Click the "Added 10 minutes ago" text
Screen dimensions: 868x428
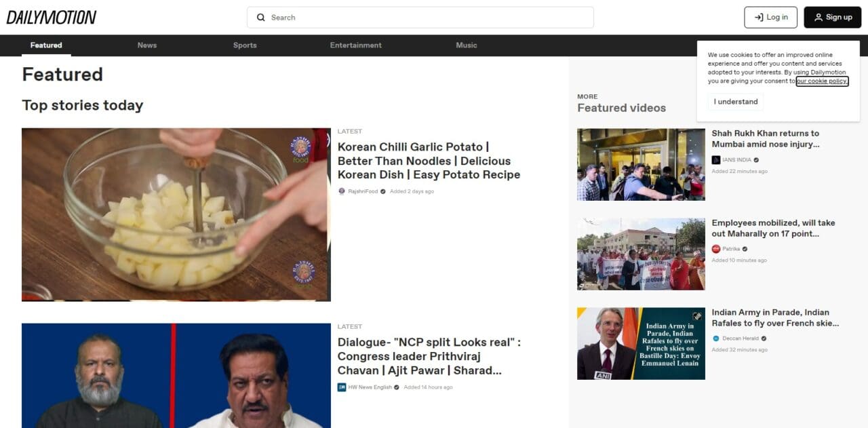[739, 260]
